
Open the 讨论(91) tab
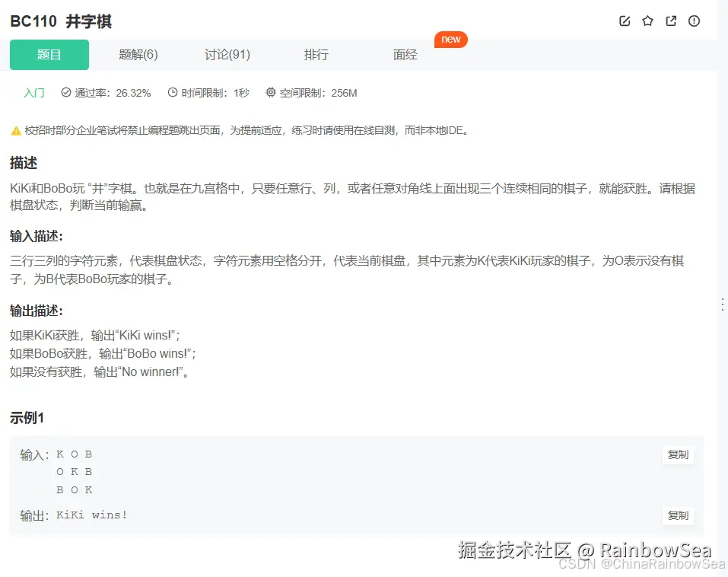pos(227,54)
